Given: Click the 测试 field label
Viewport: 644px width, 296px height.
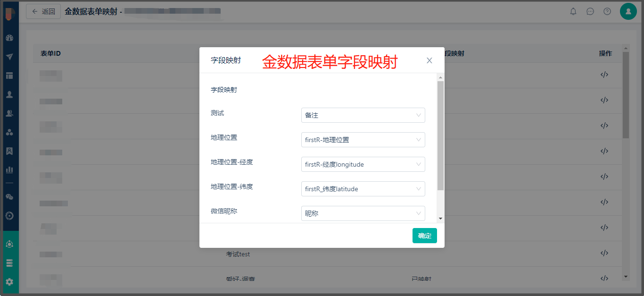Looking at the screenshot, I should tap(217, 113).
